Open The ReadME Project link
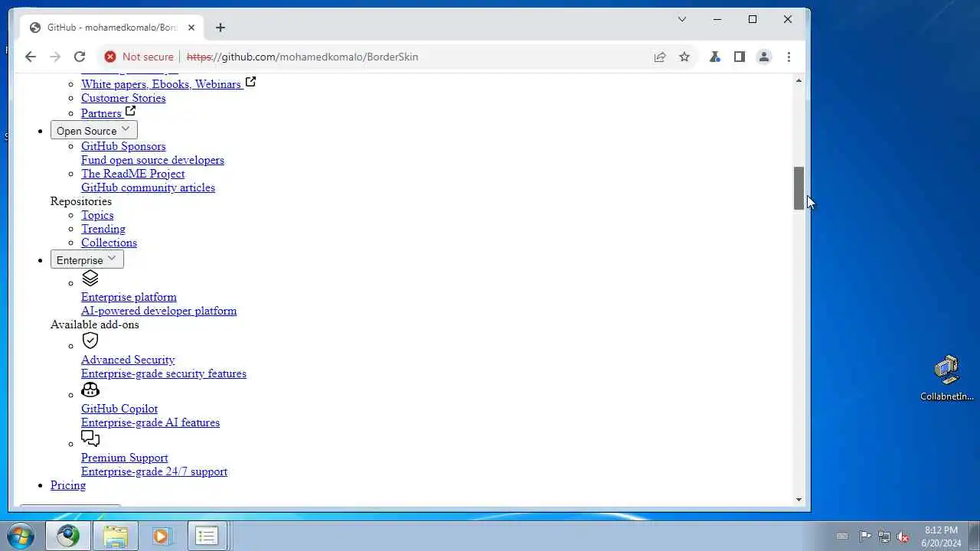 click(x=132, y=174)
